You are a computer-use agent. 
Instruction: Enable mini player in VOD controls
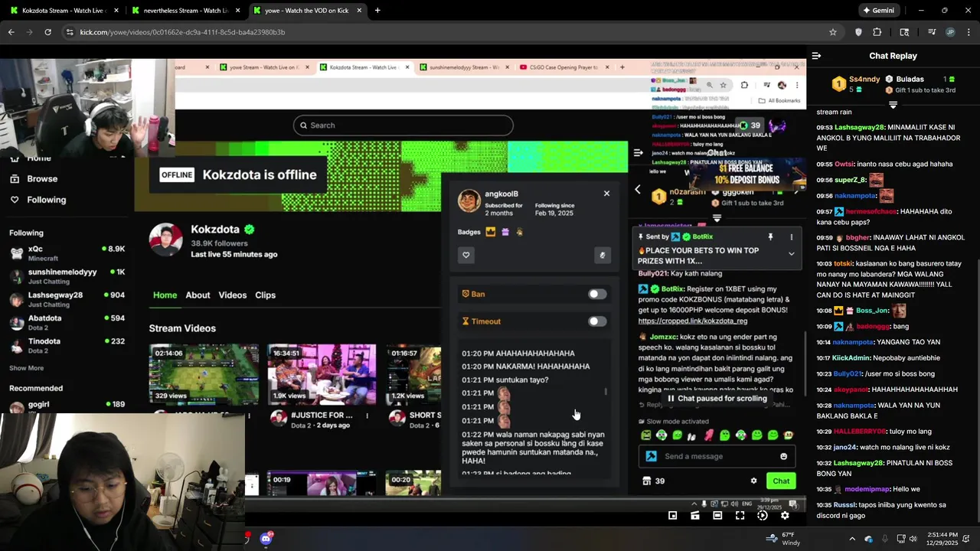point(672,516)
